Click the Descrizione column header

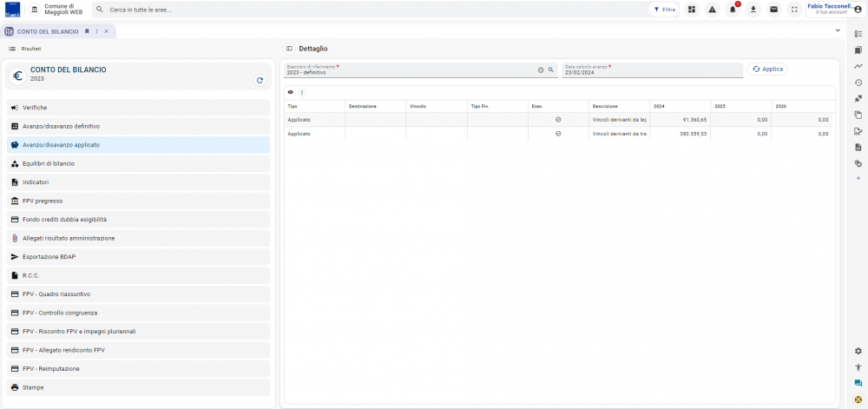click(619, 106)
